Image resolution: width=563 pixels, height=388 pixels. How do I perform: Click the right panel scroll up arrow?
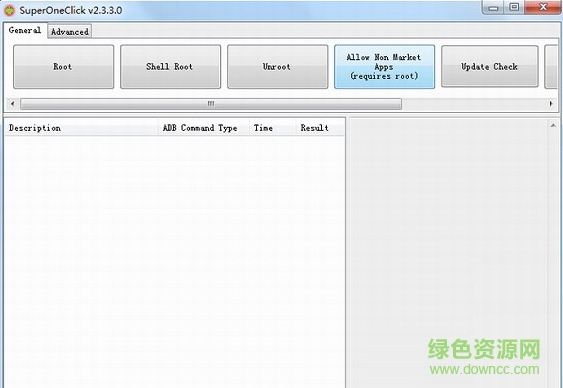[x=553, y=125]
